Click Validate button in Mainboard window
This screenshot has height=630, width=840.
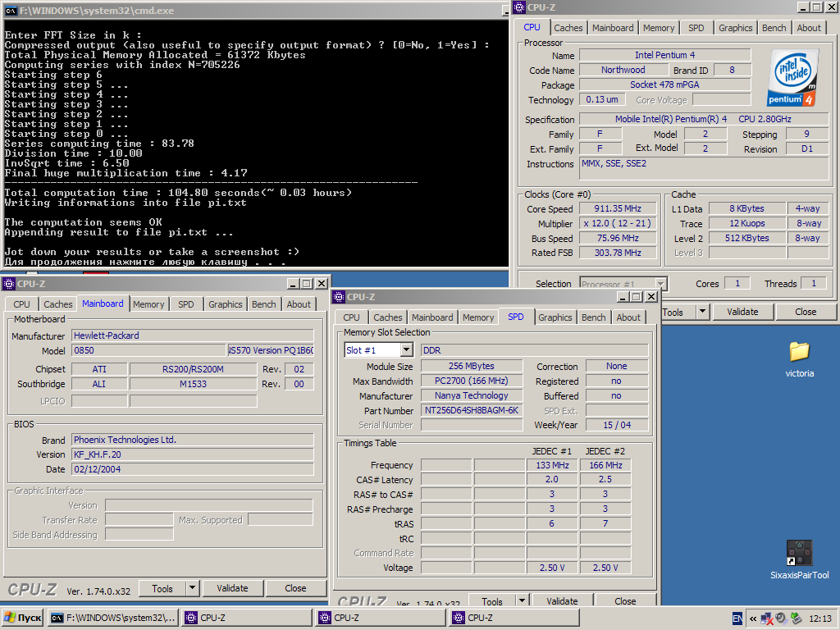(232, 588)
